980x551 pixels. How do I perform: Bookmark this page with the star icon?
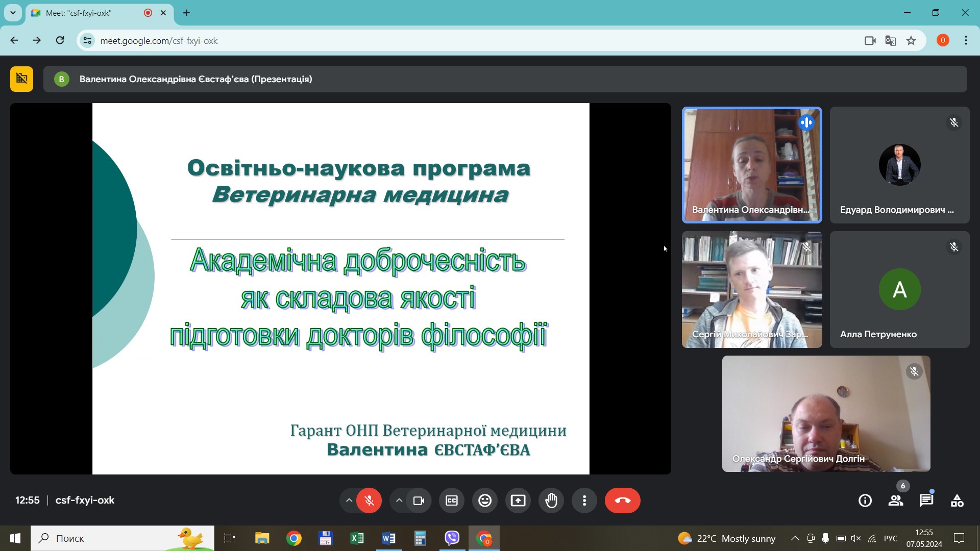[911, 40]
